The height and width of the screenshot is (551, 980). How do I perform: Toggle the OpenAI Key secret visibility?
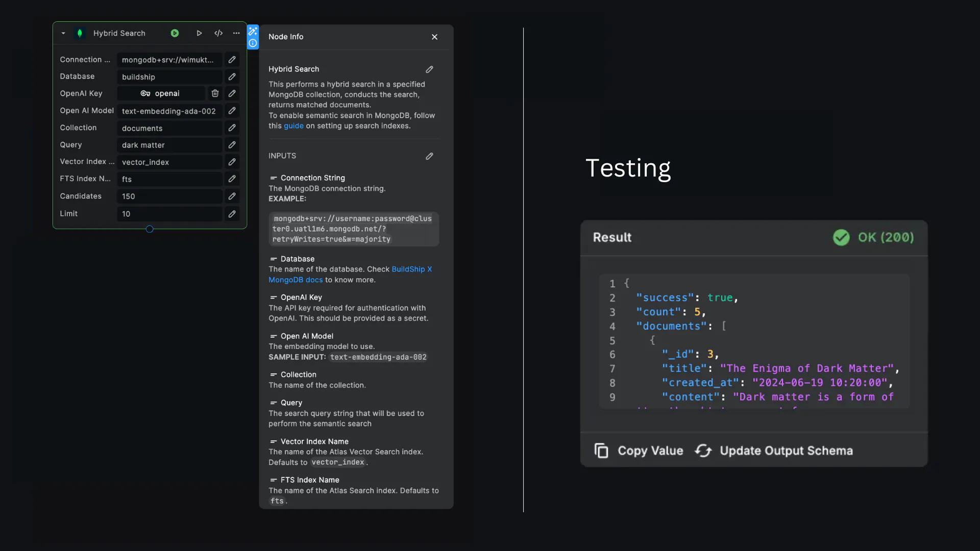point(144,93)
